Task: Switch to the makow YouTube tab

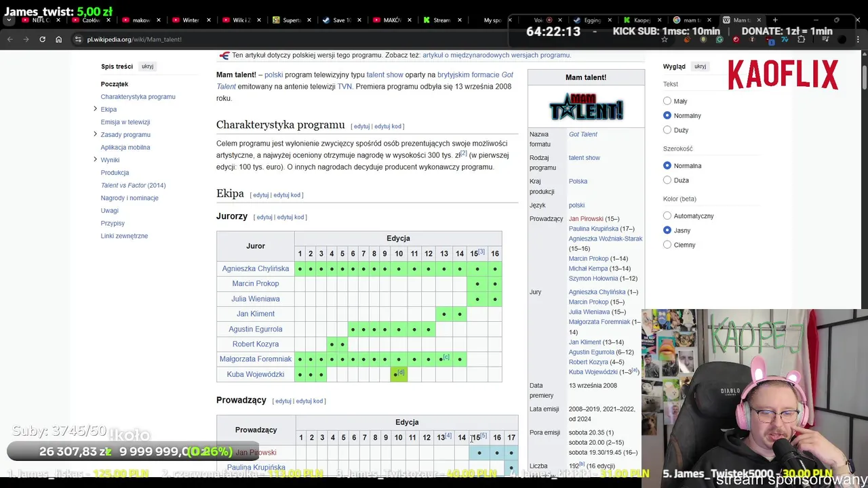Action: point(140,20)
